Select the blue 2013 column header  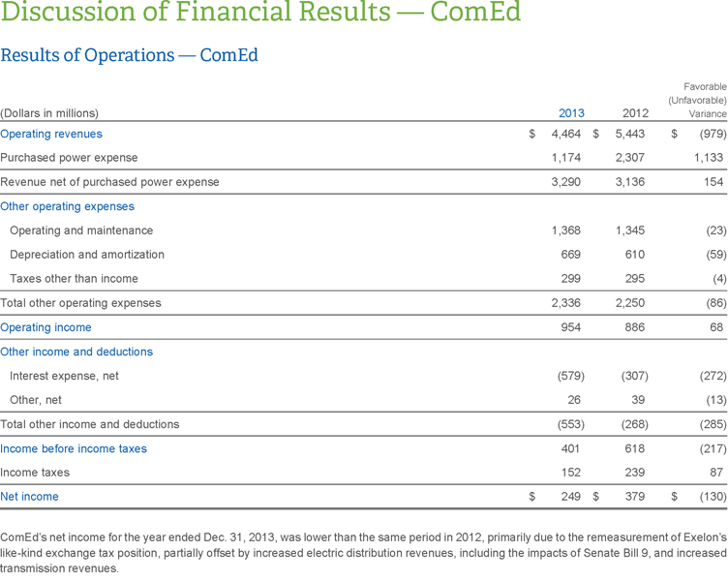tap(571, 113)
